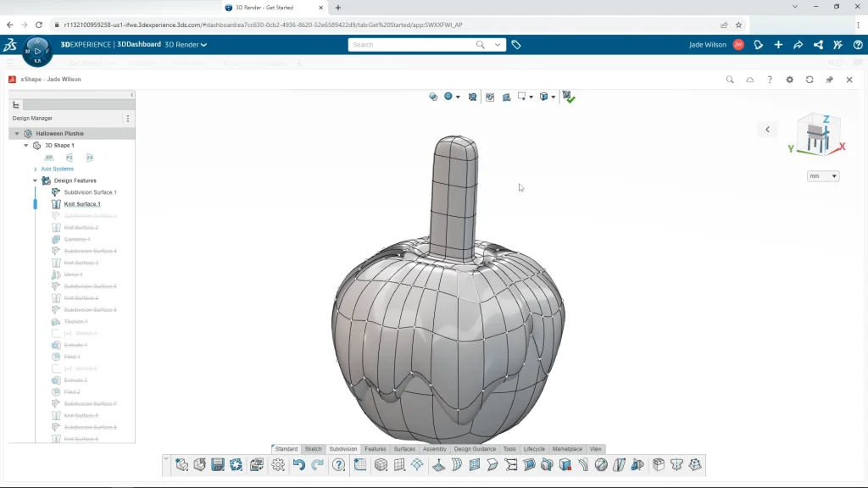The width and height of the screenshot is (868, 488).
Task: Open the gear Settings icon in bottom toolbar
Action: [x=278, y=464]
